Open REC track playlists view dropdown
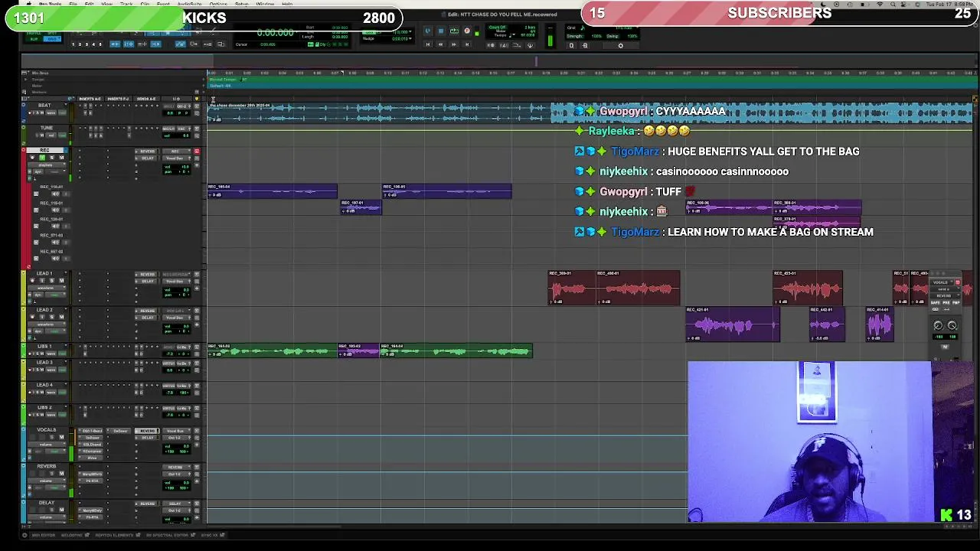 (46, 165)
